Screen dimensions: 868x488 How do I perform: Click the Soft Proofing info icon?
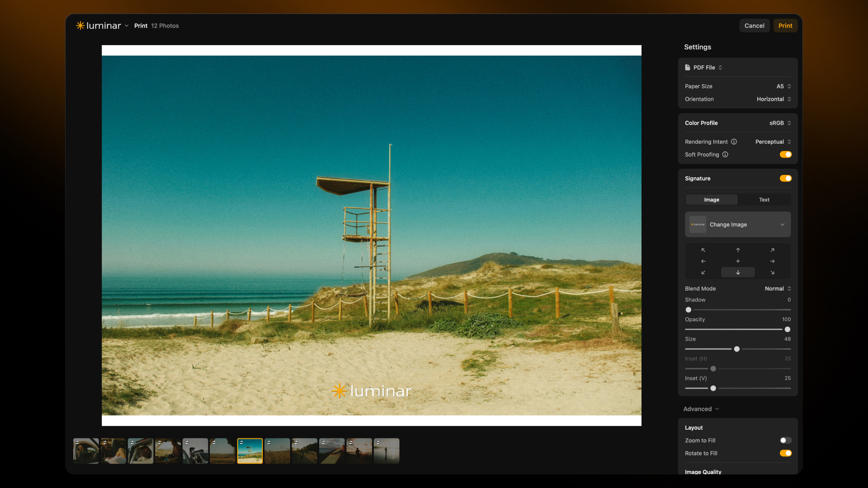point(725,155)
